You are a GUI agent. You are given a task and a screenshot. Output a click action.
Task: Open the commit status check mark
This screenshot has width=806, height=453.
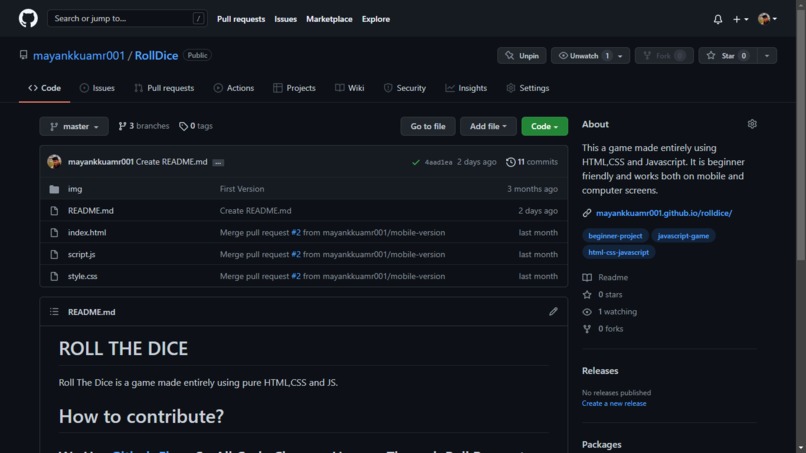coord(415,162)
